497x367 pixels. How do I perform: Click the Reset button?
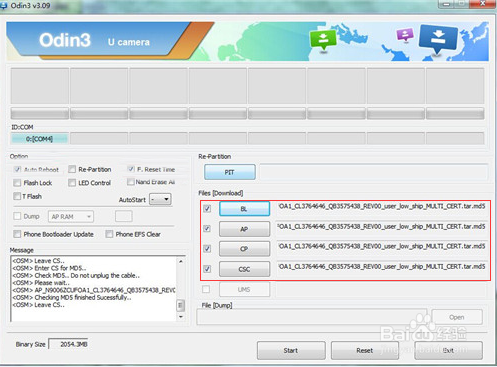365,350
